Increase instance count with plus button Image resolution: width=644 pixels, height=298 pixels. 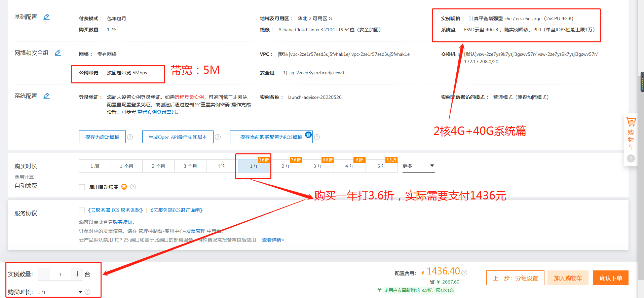click(77, 274)
